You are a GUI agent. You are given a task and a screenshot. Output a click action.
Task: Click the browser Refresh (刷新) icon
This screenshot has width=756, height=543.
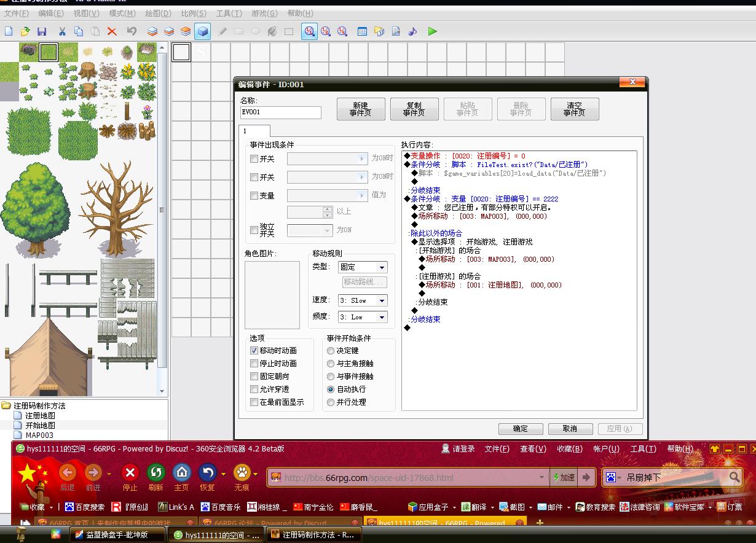pyautogui.click(x=156, y=472)
